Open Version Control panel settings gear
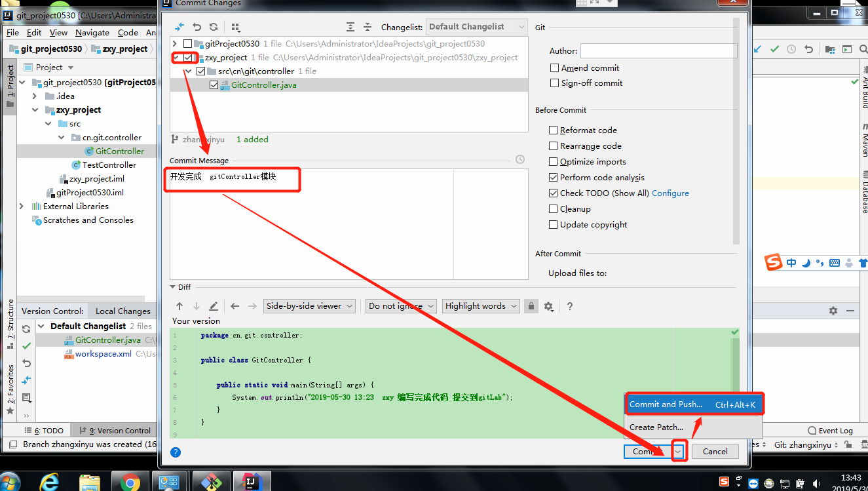The height and width of the screenshot is (491, 868). [x=833, y=311]
